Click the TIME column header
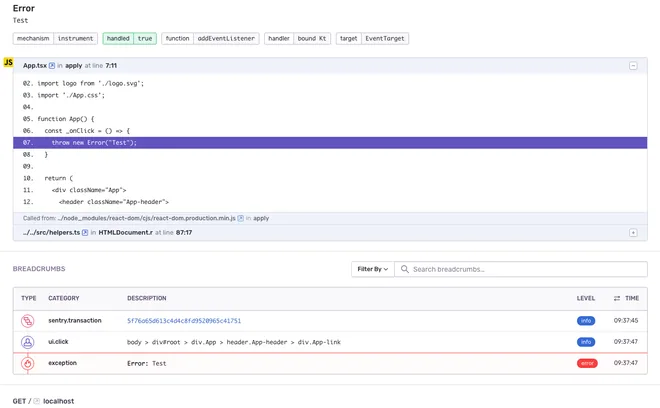The height and width of the screenshot is (408, 660). click(x=632, y=298)
